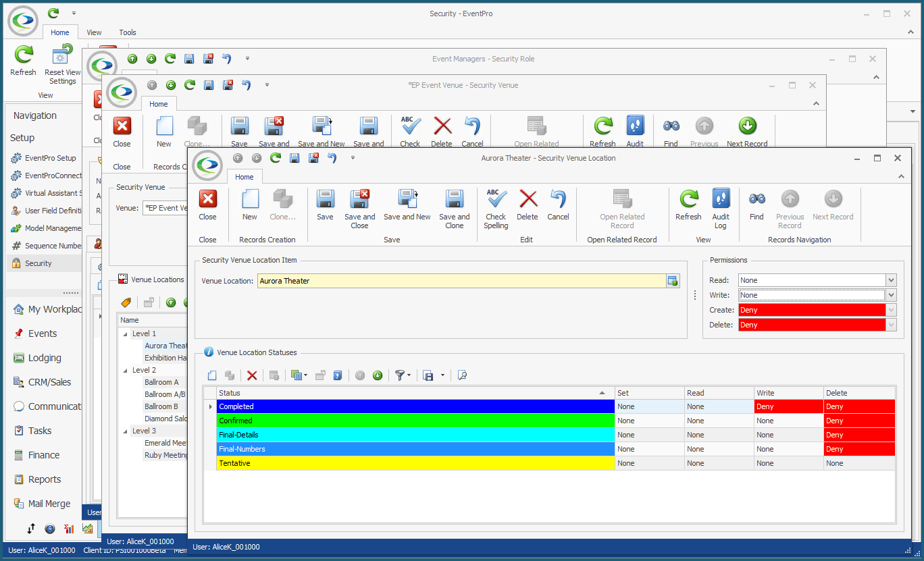Select the blue Completed status row
This screenshot has height=561, width=924.
[415, 406]
